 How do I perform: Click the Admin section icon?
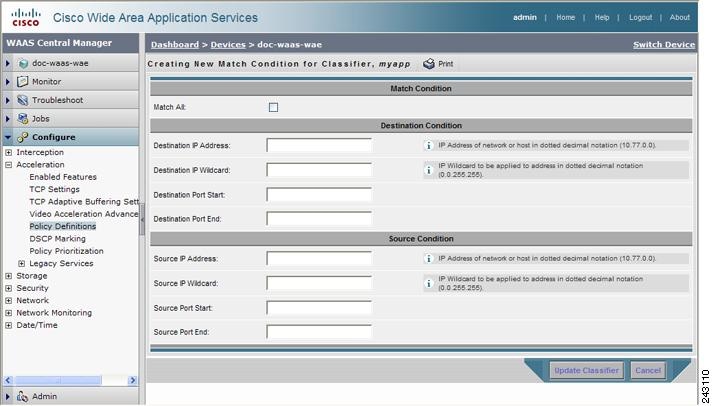[23, 396]
